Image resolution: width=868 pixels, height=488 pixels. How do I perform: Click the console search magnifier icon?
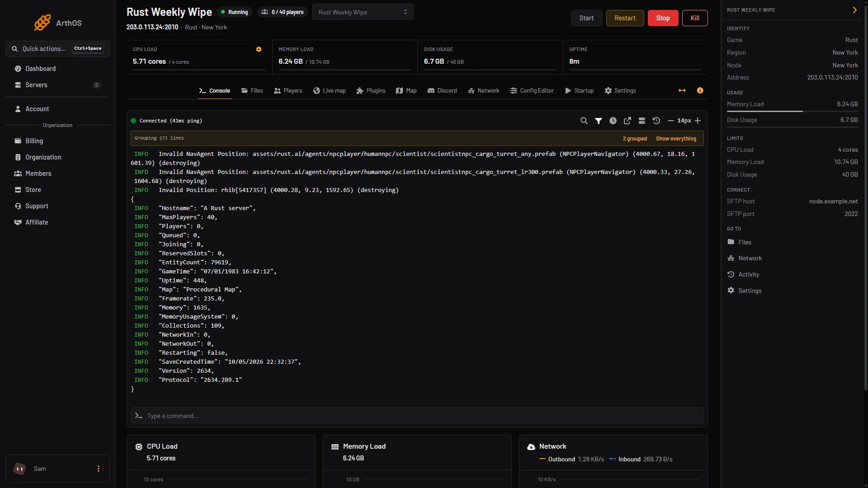[x=584, y=121]
